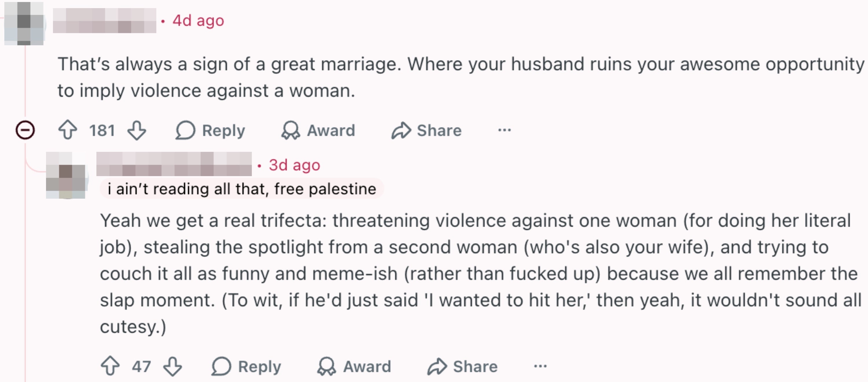The height and width of the screenshot is (382, 868).
Task: Upvote the comment with 181 points
Action: (68, 130)
